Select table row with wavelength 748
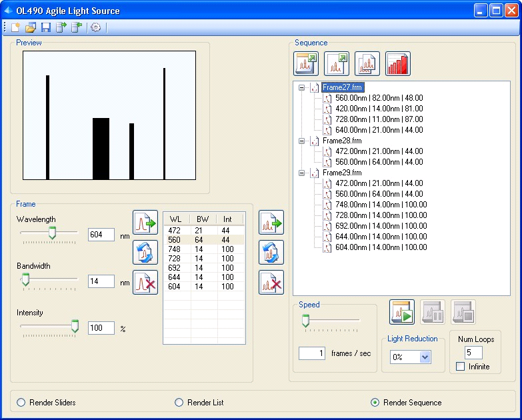 [204, 249]
